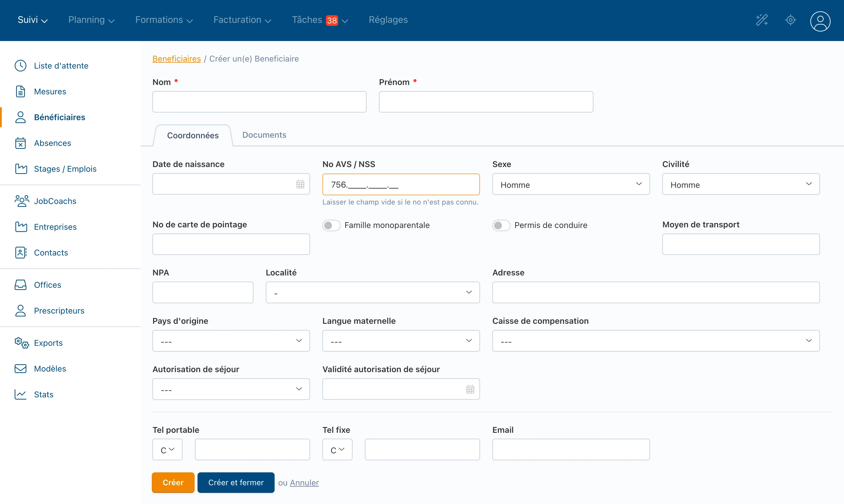Viewport: 844px width, 504px height.
Task: Click the Créer et fermer button
Action: [x=236, y=482]
